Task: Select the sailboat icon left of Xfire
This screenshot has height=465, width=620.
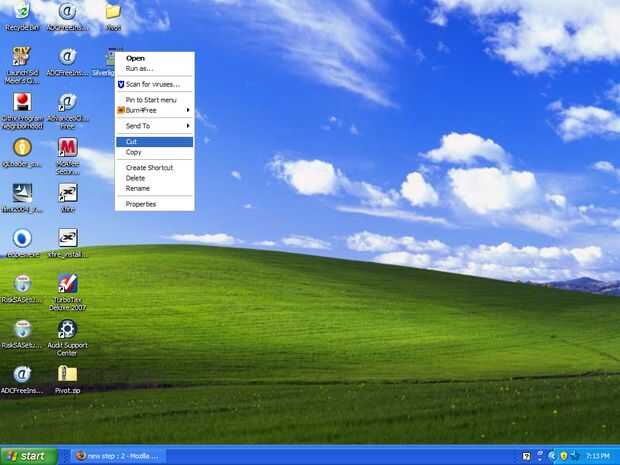Action: [22, 198]
